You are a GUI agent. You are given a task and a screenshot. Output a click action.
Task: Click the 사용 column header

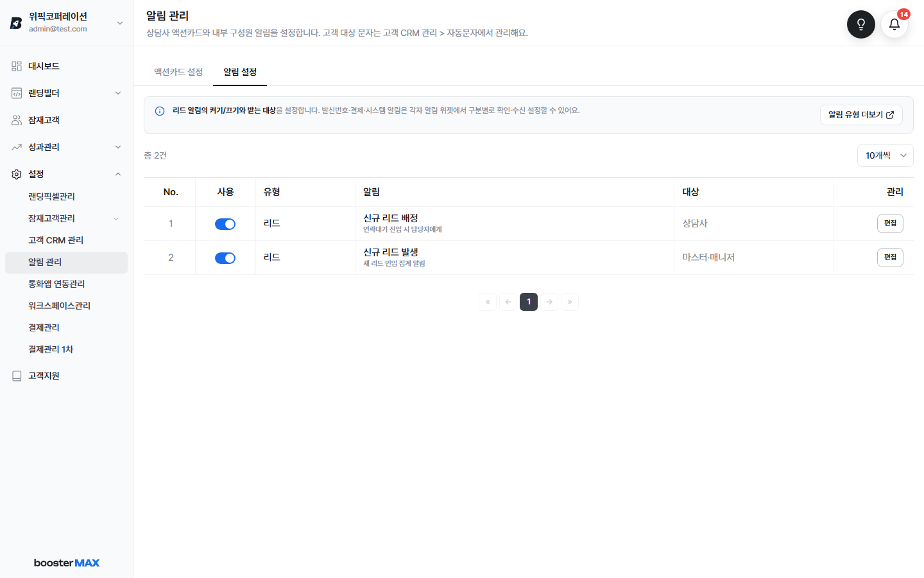click(x=225, y=192)
